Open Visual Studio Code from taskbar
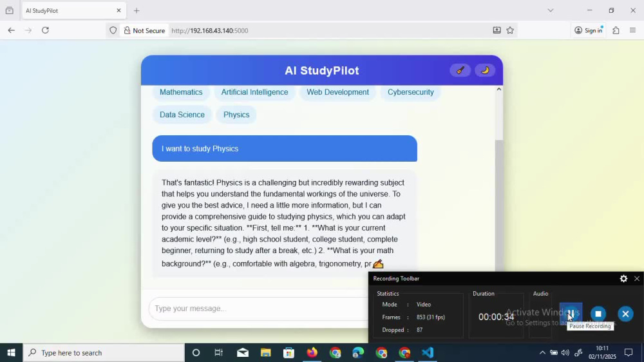This screenshot has height=362, width=644. point(428,352)
